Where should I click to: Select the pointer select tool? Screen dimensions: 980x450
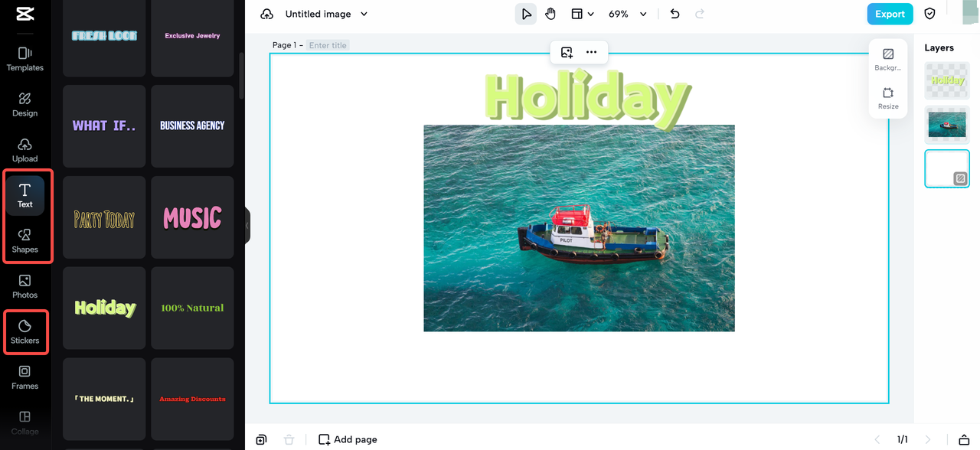coord(526,14)
